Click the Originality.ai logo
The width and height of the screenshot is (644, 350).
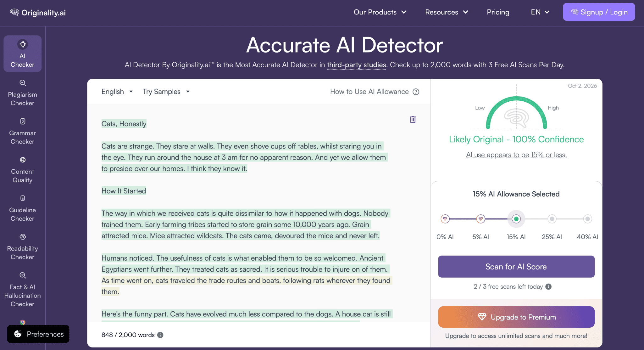38,13
